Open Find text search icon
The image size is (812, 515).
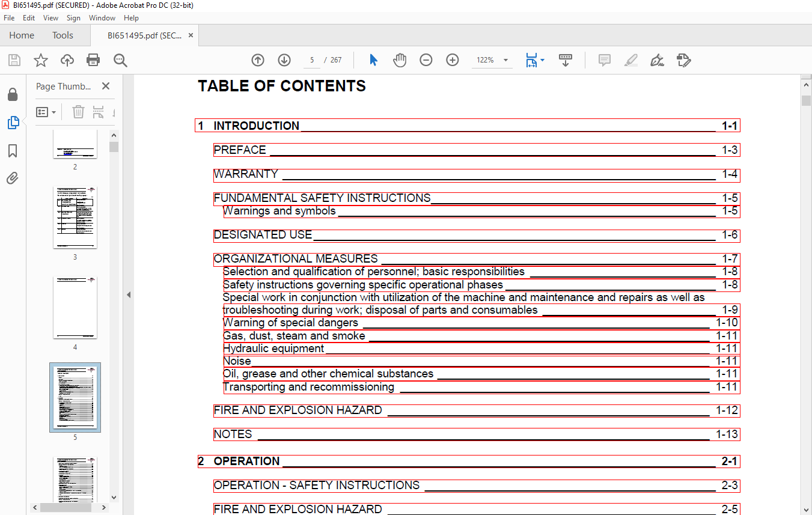coord(120,60)
